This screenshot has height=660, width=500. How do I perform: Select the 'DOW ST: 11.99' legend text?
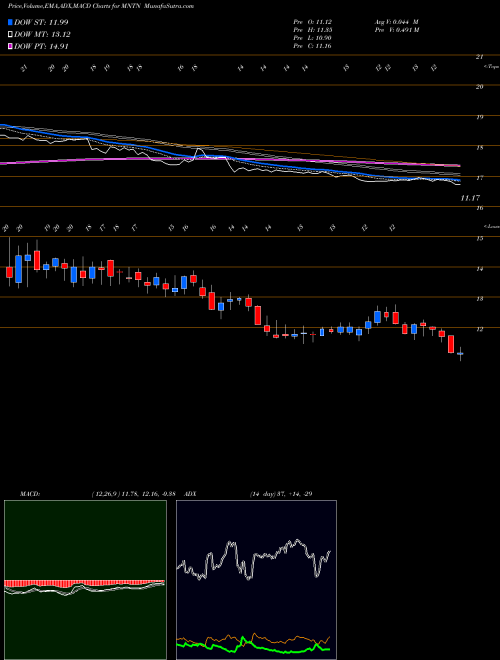tap(41, 22)
